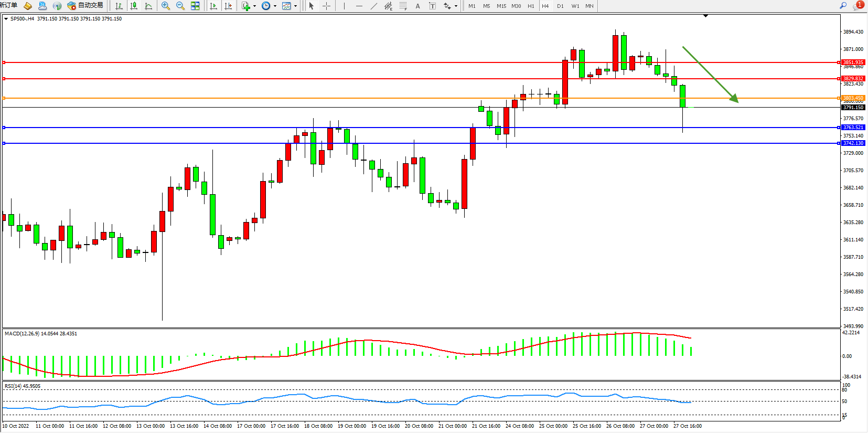Choose the horizontal line drawing tool
The height and width of the screenshot is (433, 868).
coord(359,6)
